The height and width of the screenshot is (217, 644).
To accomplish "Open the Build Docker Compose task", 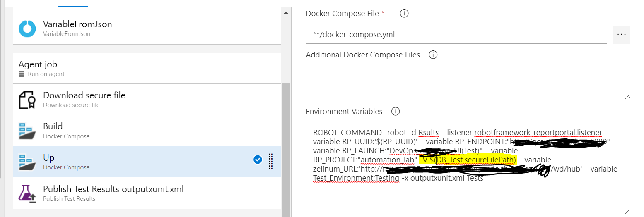I will point(147,131).
